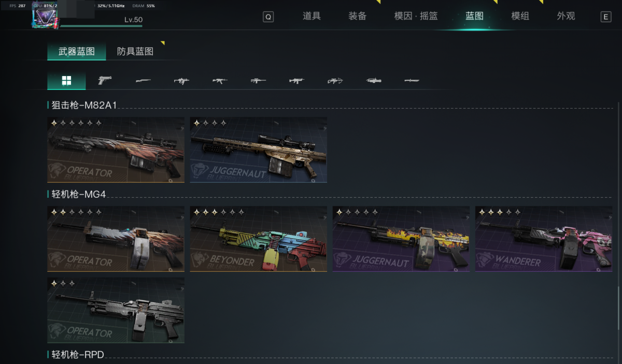The width and height of the screenshot is (622, 364).
Task: Click the 狙击枪-M82A1 section header
Action: point(84,105)
